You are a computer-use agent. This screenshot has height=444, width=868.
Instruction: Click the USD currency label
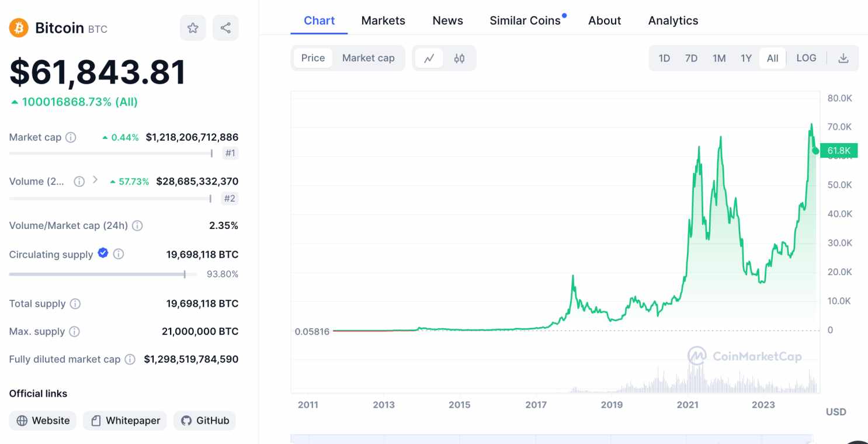[836, 412]
